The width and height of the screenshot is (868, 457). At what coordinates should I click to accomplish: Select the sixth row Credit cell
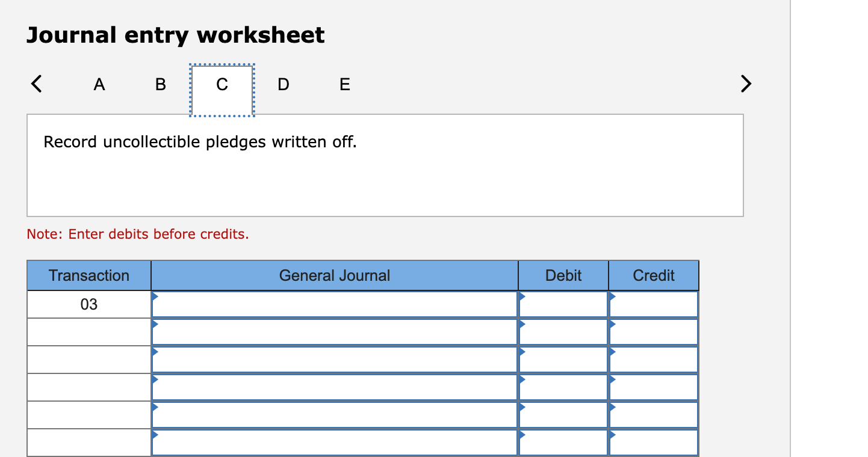click(654, 443)
